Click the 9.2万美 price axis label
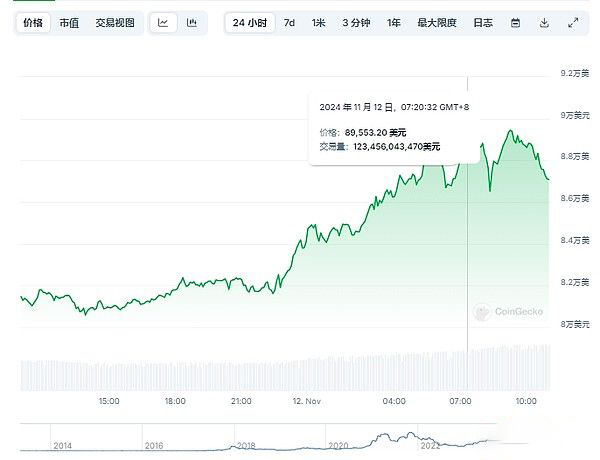 pos(575,73)
